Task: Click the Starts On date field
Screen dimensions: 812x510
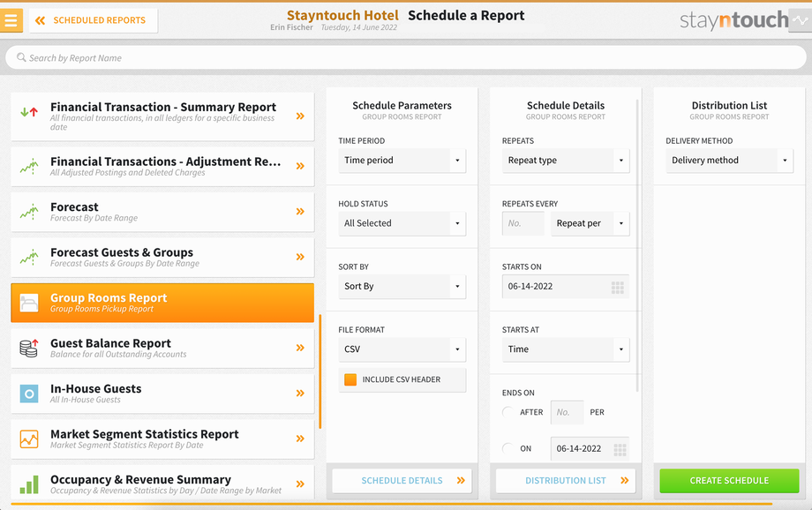Action: pyautogui.click(x=566, y=287)
